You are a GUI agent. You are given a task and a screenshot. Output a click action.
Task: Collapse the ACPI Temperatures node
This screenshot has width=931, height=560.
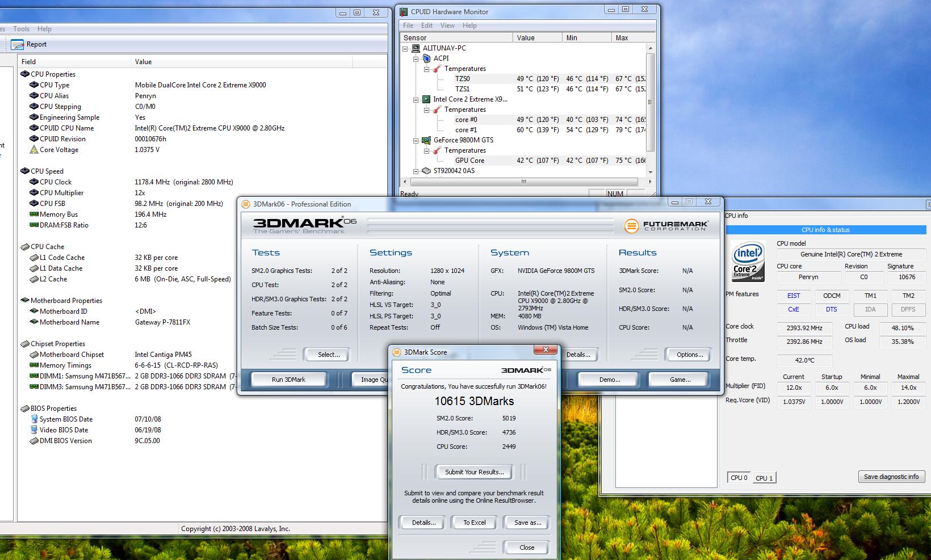[427, 69]
